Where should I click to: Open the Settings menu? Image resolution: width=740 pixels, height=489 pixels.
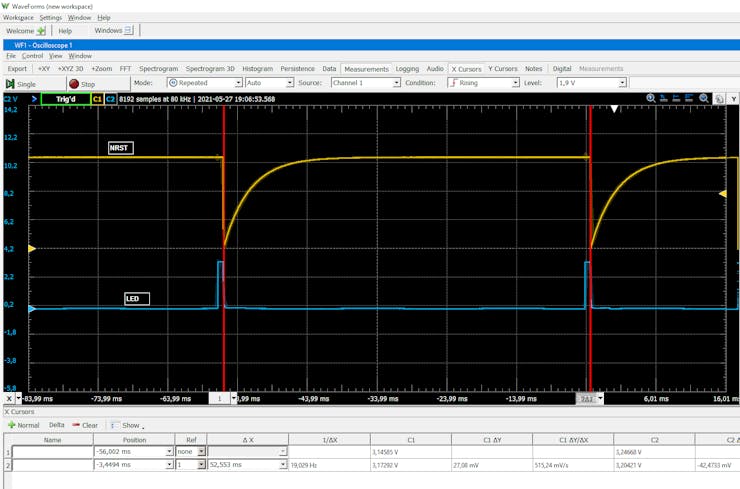tap(50, 17)
